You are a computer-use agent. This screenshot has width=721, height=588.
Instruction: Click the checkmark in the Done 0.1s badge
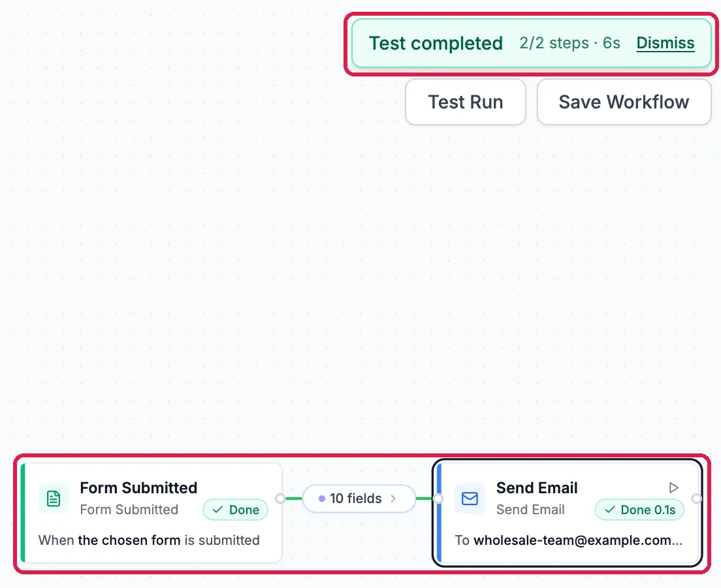[610, 510]
